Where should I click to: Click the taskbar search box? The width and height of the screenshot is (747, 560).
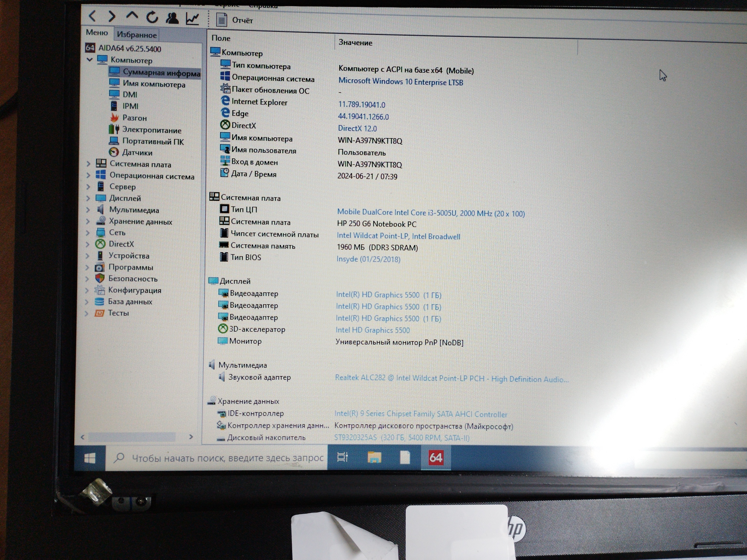(216, 458)
